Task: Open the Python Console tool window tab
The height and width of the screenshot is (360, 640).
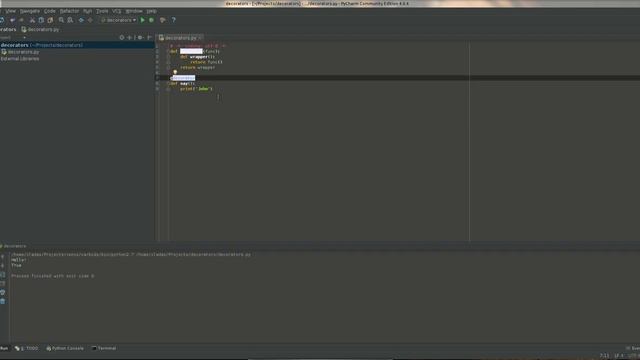Action: tap(65, 348)
